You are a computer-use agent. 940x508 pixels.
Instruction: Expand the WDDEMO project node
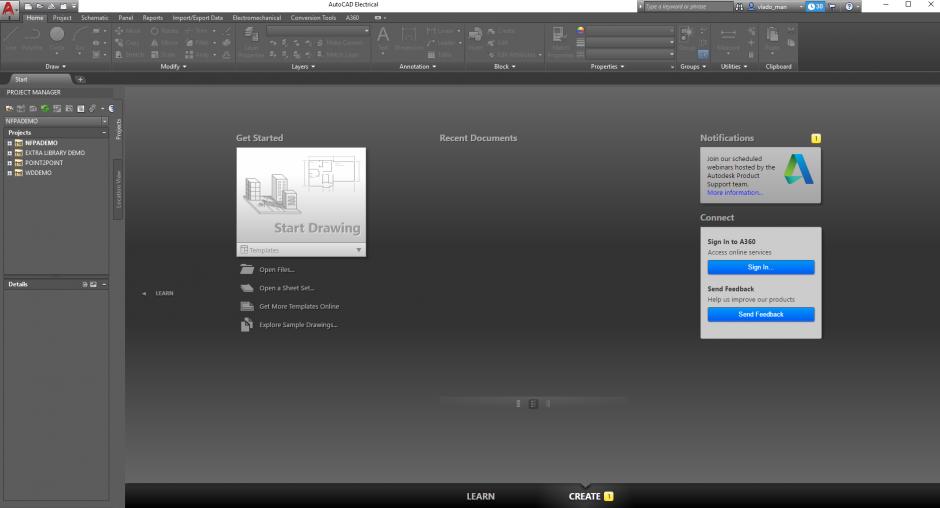click(x=10, y=173)
